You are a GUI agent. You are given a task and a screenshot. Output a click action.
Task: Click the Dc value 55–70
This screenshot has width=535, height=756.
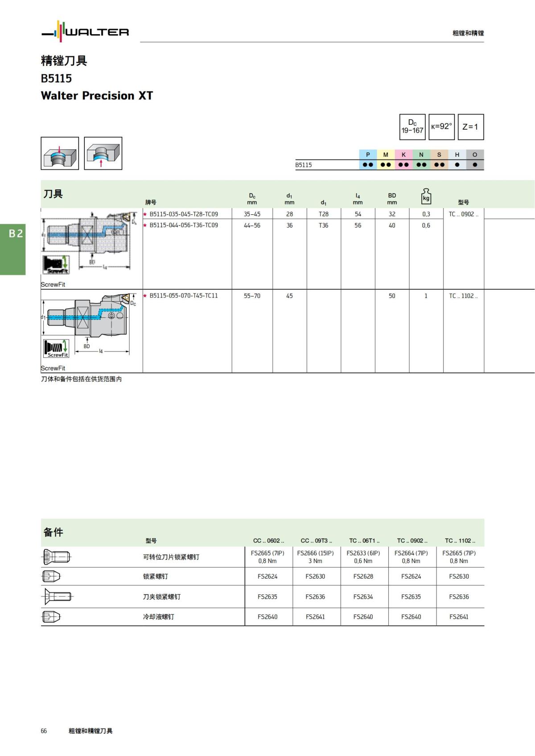point(252,296)
